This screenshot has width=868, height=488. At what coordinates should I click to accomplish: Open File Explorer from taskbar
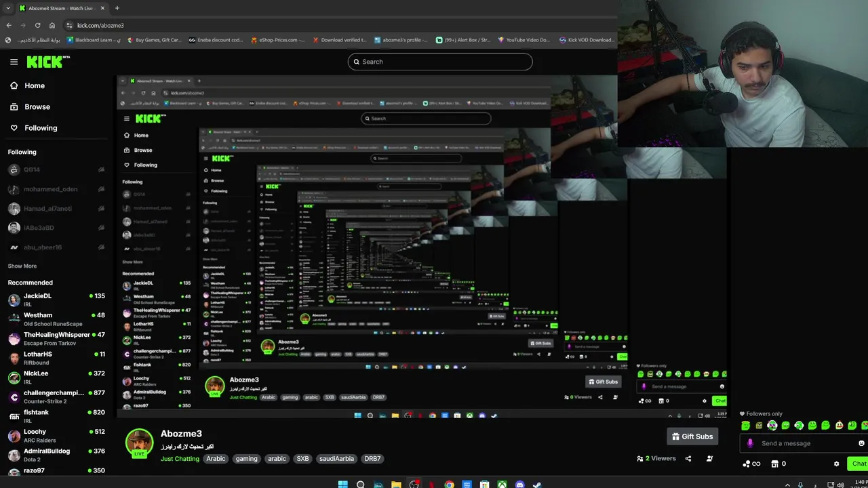[x=396, y=485]
